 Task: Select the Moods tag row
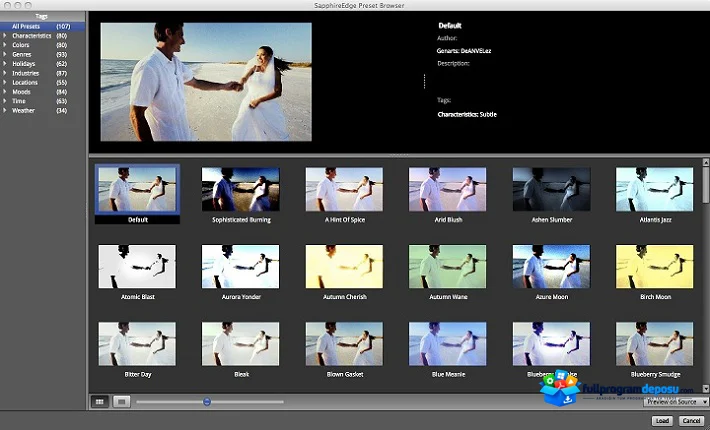pos(43,92)
